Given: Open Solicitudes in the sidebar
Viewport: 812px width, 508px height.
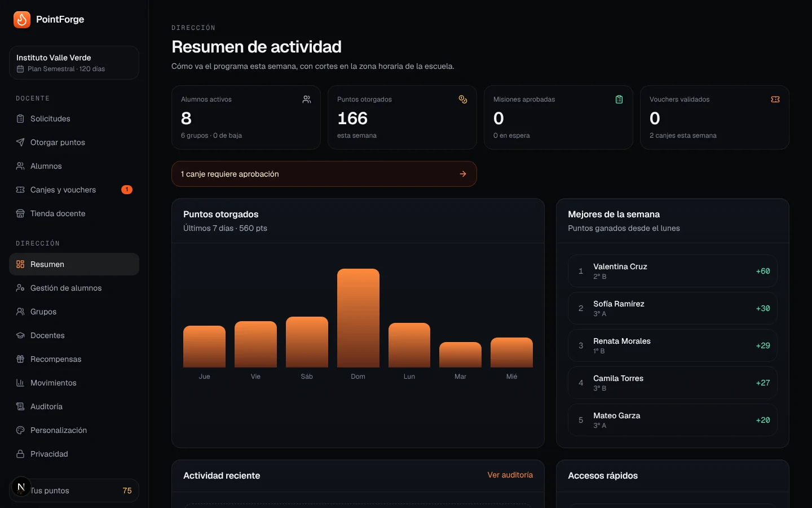Looking at the screenshot, I should click(74, 119).
